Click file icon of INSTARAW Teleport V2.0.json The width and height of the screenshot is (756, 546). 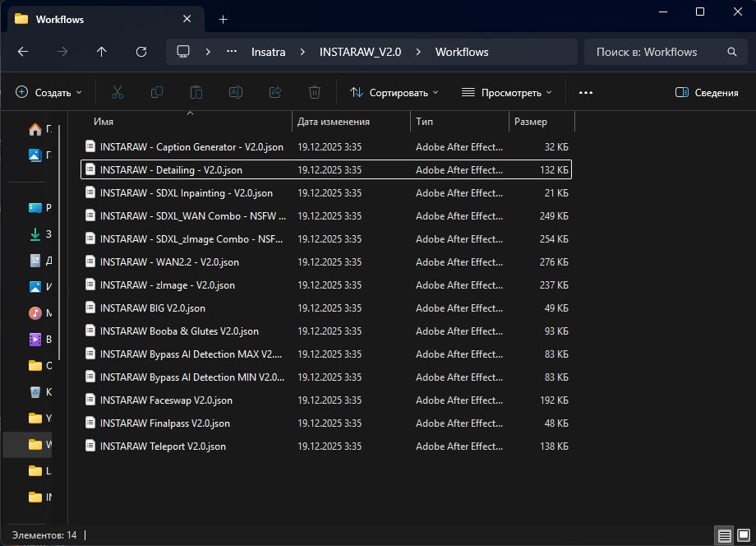(90, 446)
